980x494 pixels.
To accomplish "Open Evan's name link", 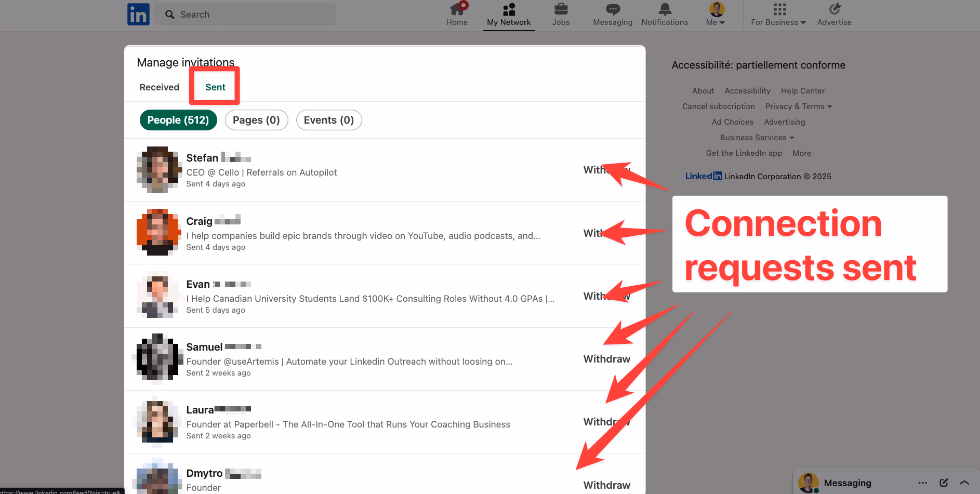I will pyautogui.click(x=219, y=284).
